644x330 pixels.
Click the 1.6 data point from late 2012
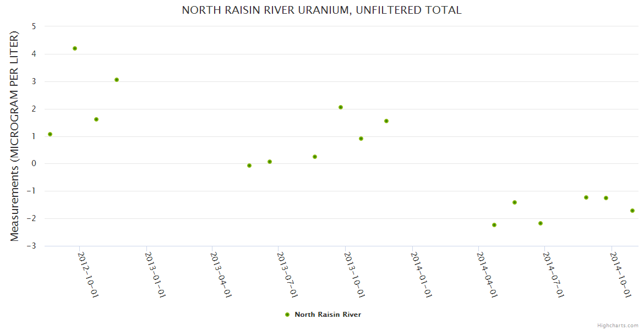[x=96, y=119]
